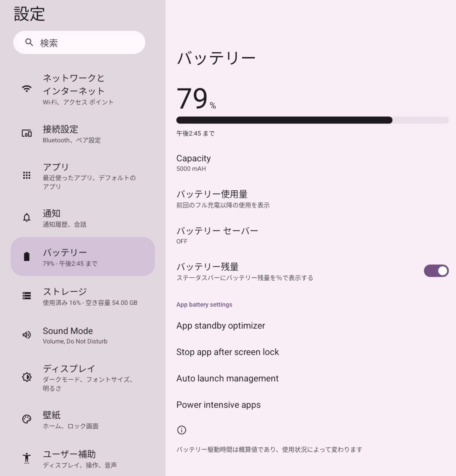Click the settings search field
The height and width of the screenshot is (476, 456).
pos(79,43)
